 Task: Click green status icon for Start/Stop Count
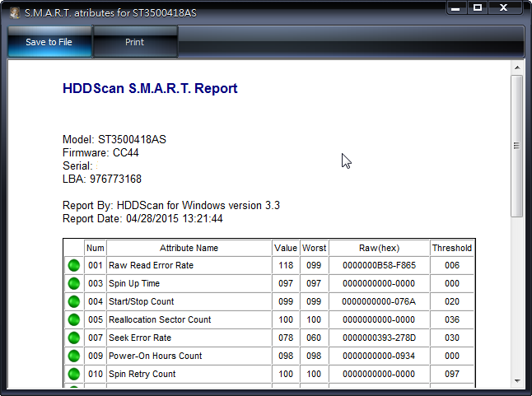74,302
